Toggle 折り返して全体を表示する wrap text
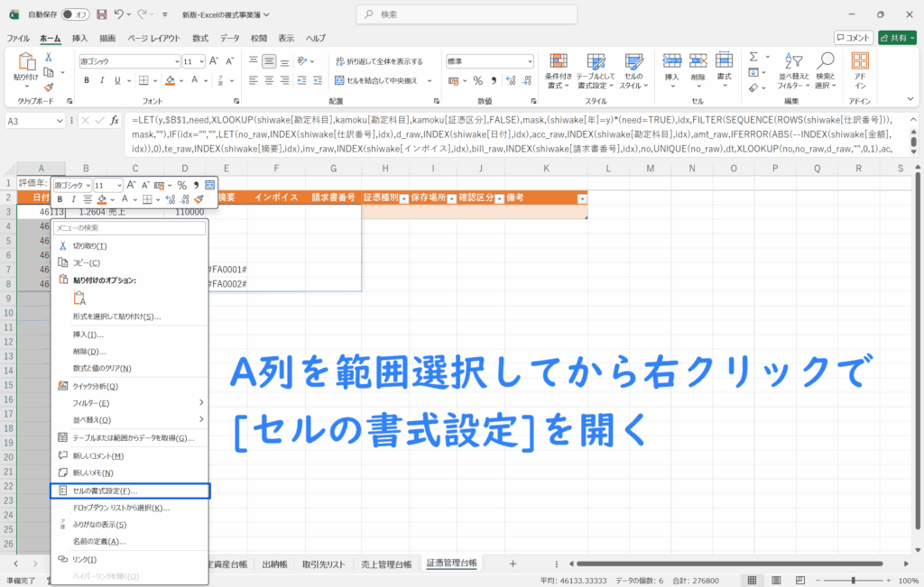924x587 pixels. pos(378,61)
